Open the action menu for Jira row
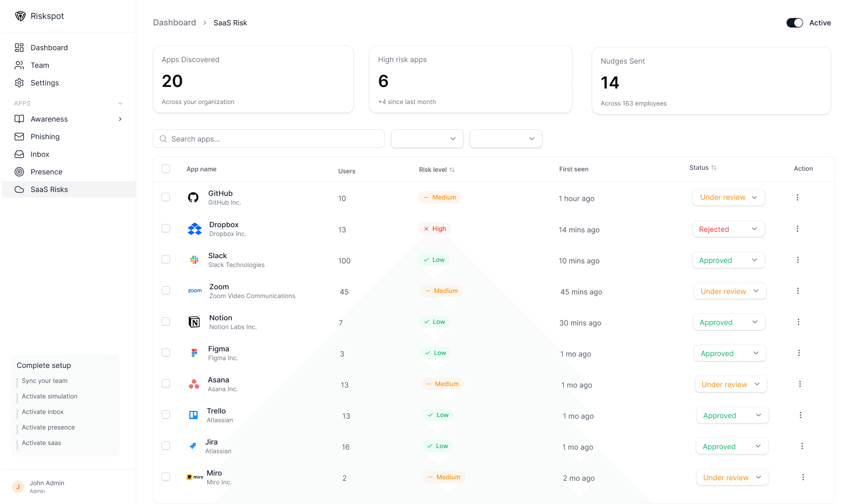Screen dimensions: 859x504 point(802,446)
